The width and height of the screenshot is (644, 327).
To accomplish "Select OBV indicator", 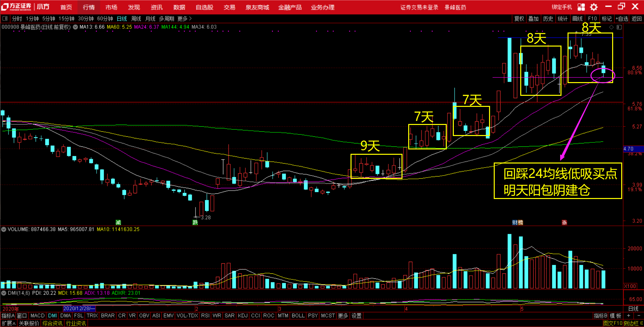I will (144, 316).
